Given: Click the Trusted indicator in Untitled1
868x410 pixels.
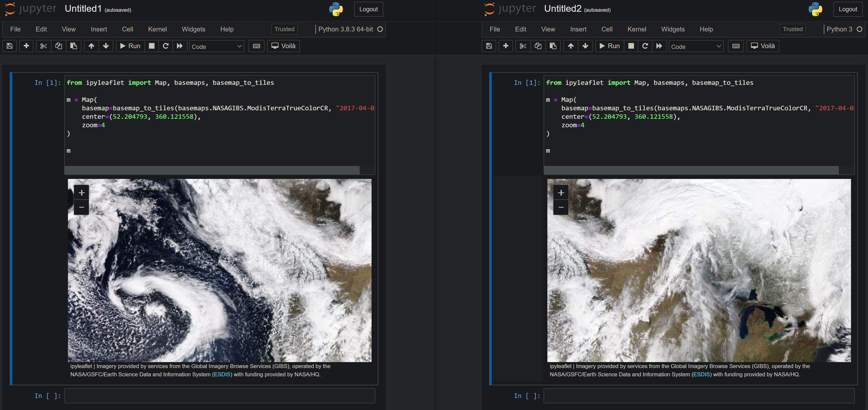Looking at the screenshot, I should point(284,29).
